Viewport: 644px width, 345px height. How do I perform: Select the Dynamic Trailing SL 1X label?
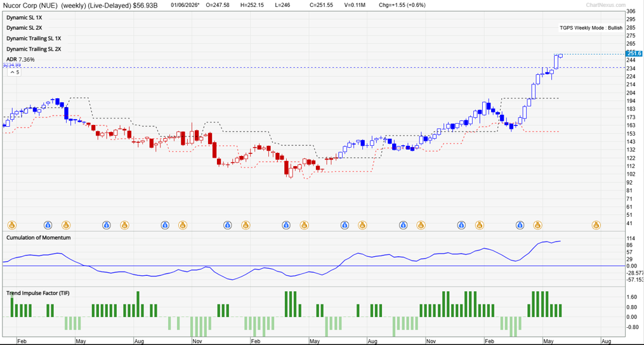coord(34,38)
